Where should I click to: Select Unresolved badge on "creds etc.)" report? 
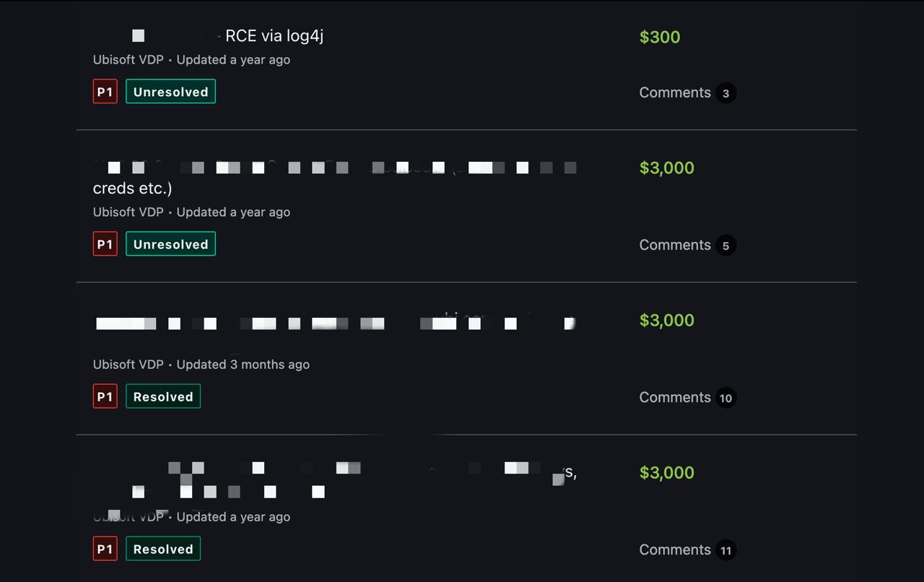(x=170, y=244)
